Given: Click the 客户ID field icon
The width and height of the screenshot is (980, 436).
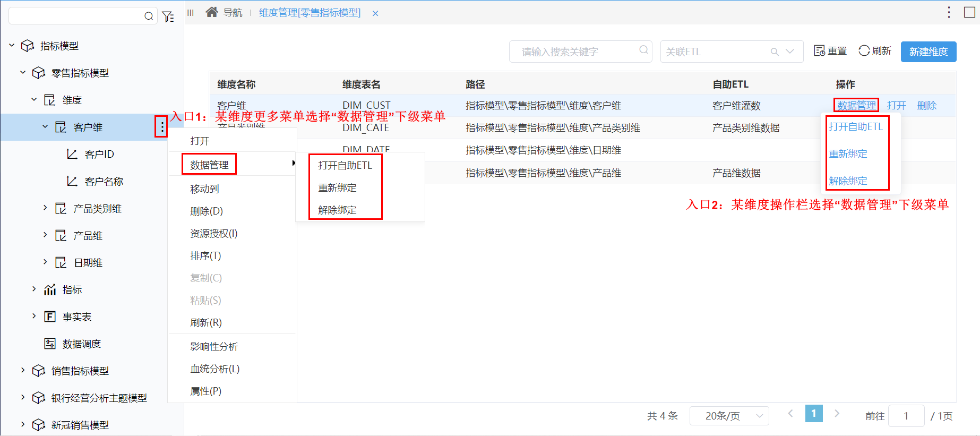Looking at the screenshot, I should [72, 155].
